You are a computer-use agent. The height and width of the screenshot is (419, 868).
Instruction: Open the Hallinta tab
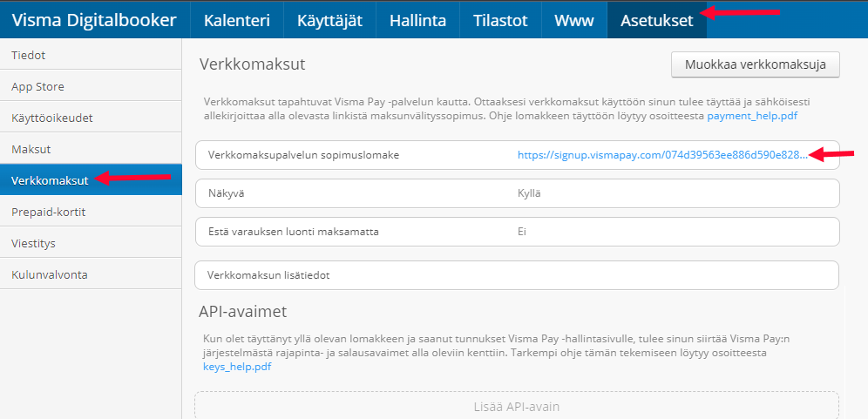tap(418, 21)
